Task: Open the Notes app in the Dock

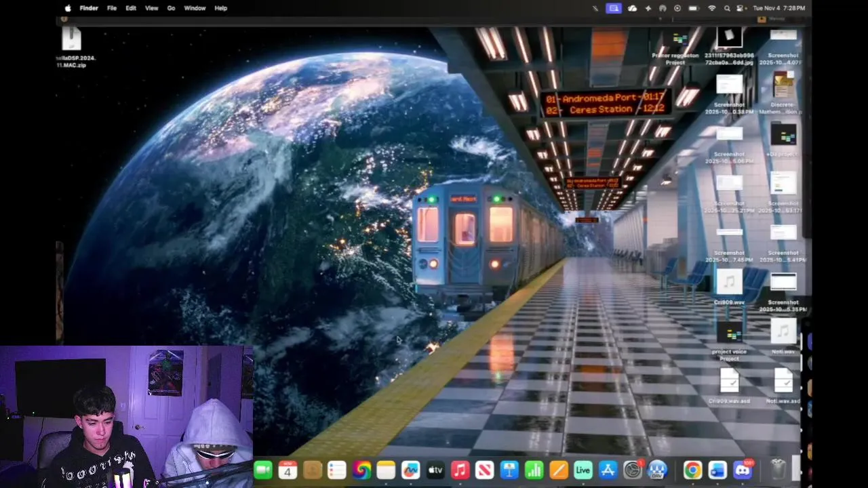Action: point(386,470)
